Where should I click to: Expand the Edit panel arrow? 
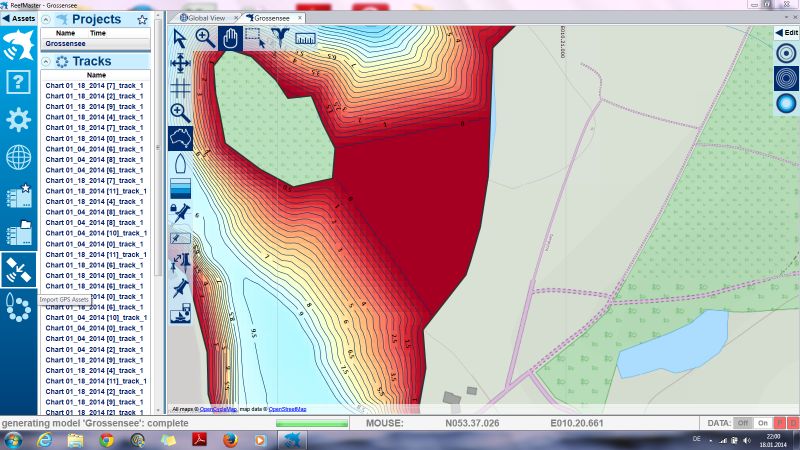click(x=779, y=32)
